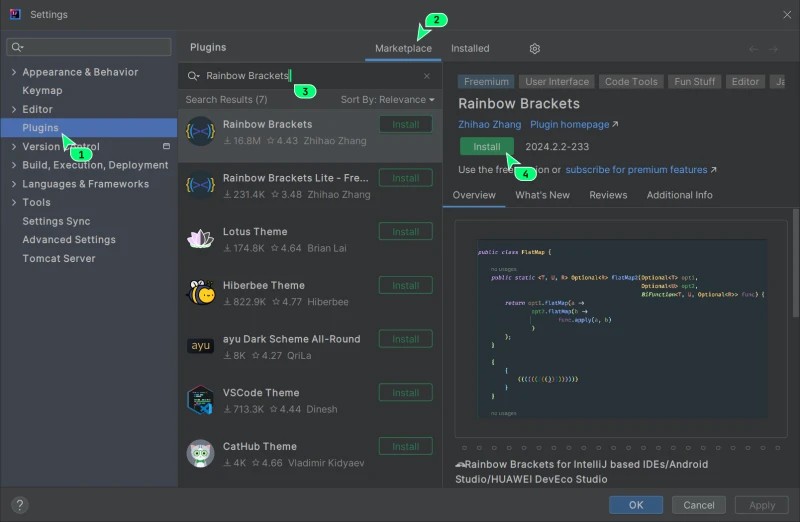800x522 pixels.
Task: Click the Rainbow Brackets Lite plugin logo
Action: (x=200, y=185)
